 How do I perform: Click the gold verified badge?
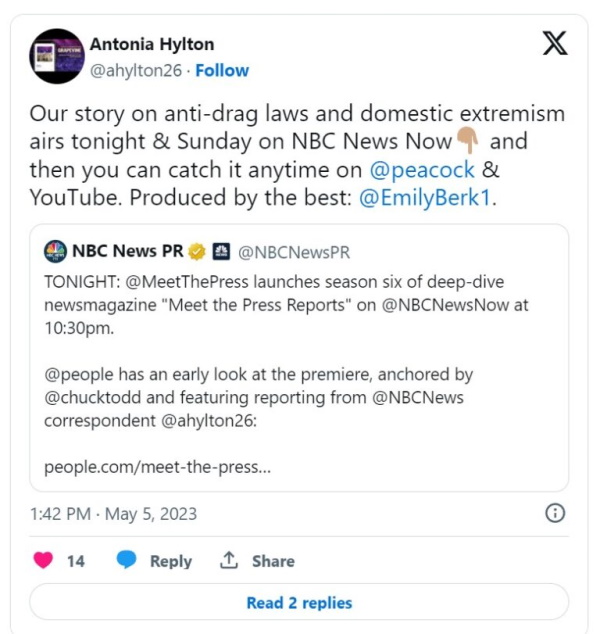197,251
